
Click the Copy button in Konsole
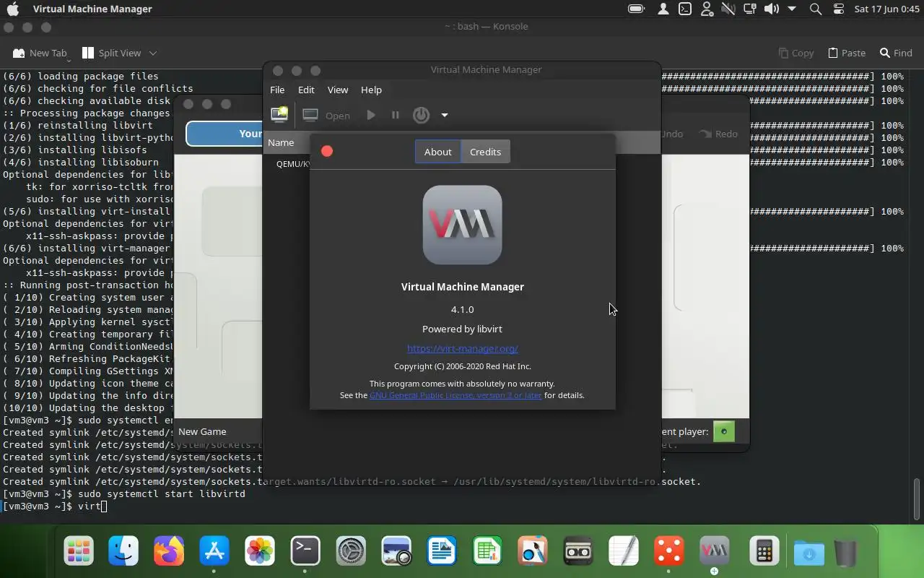pos(796,53)
